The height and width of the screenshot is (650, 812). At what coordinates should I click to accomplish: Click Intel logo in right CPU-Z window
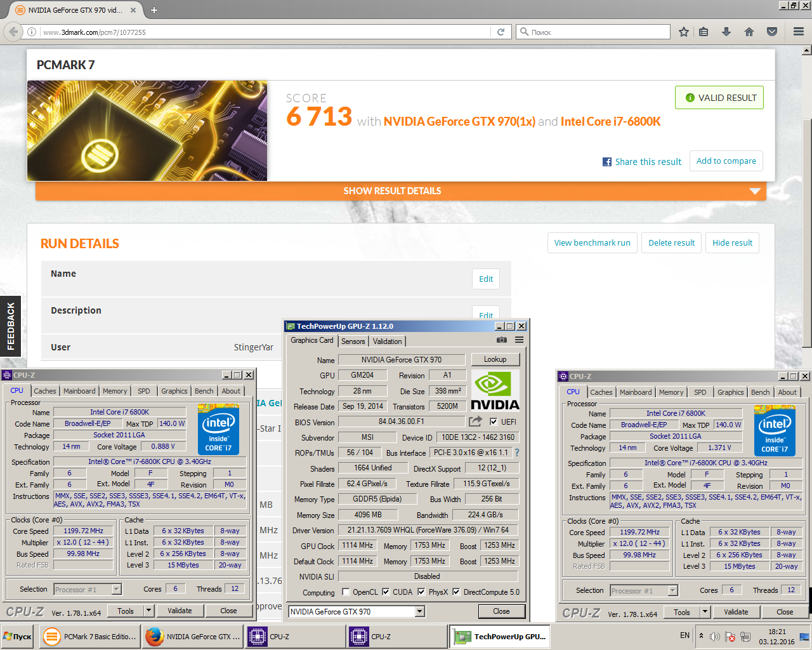coord(775,430)
